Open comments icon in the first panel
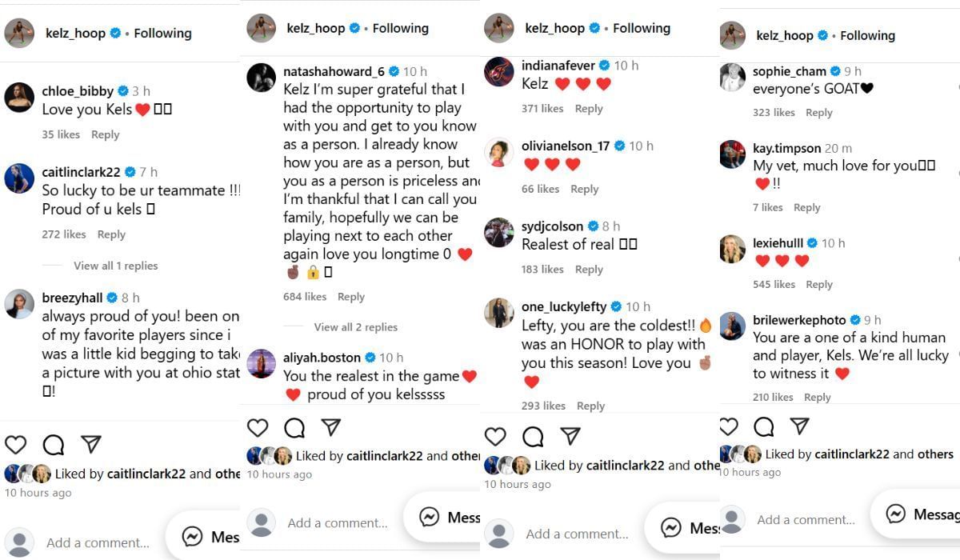The image size is (960, 560). (x=54, y=445)
